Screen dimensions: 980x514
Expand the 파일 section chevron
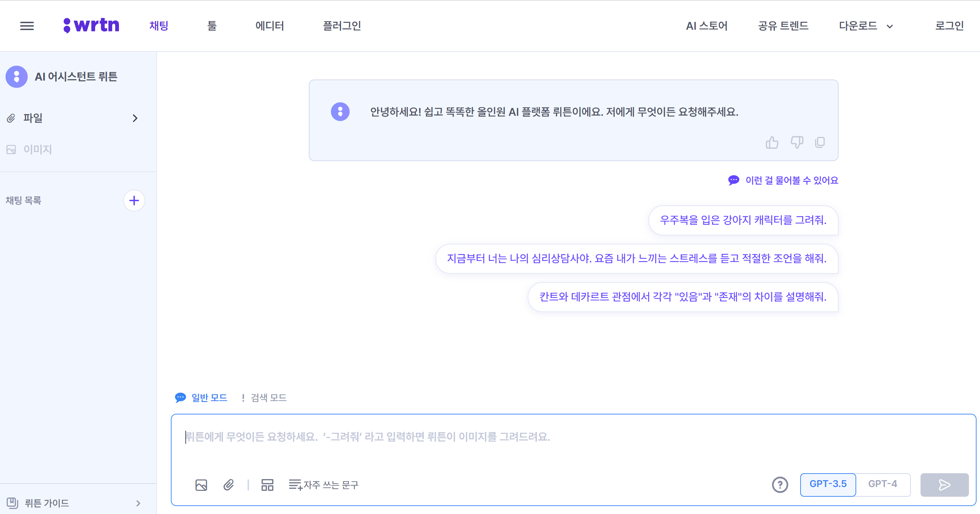135,118
